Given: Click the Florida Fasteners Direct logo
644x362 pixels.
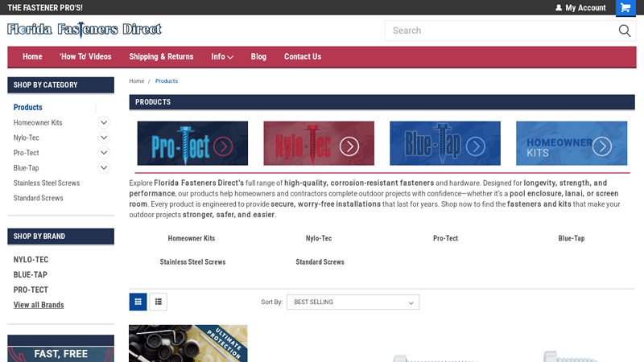Looking at the screenshot, I should (85, 30).
